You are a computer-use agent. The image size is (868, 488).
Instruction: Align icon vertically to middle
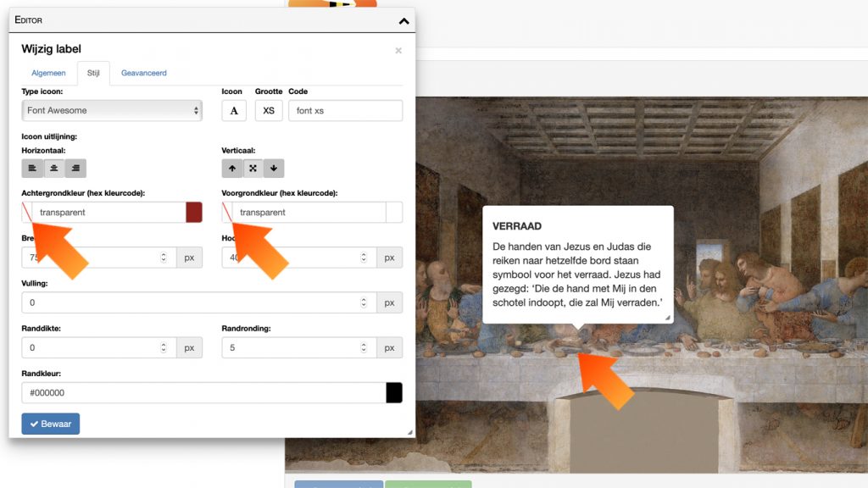(253, 169)
